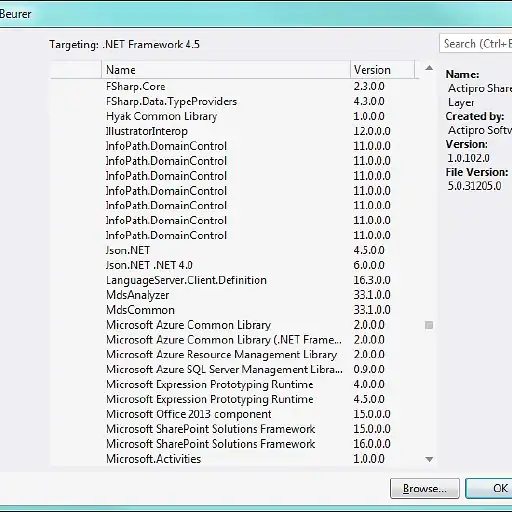This screenshot has height=512, width=512.
Task: Select Json.NET .NET 4.0 row
Action: (235, 265)
